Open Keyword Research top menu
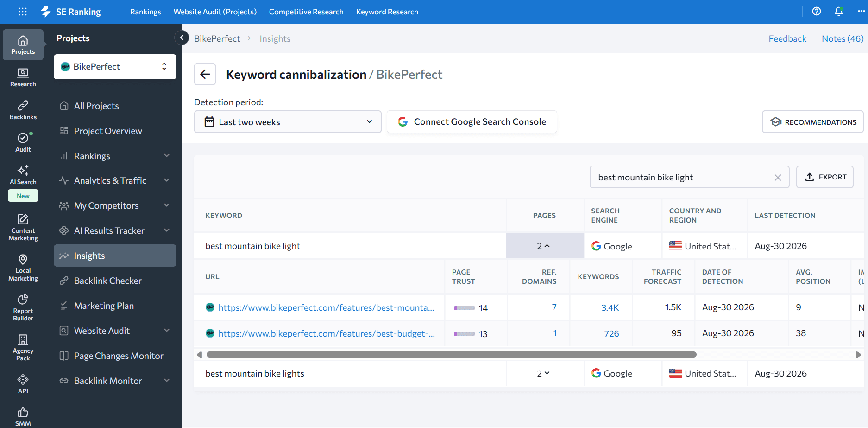This screenshot has width=868, height=428. [387, 12]
